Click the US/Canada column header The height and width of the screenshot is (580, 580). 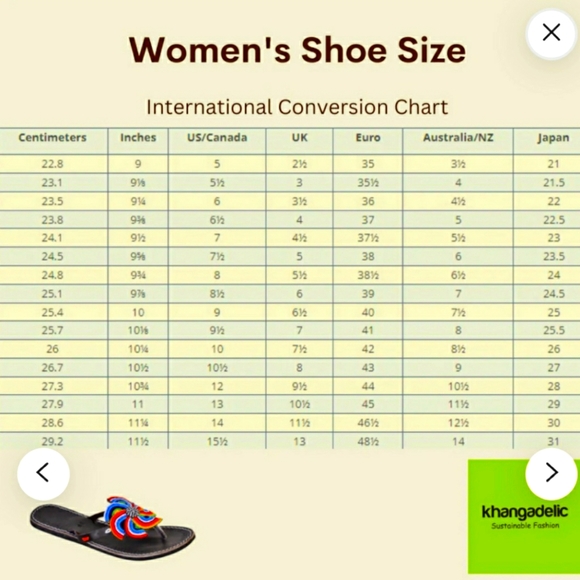click(217, 138)
